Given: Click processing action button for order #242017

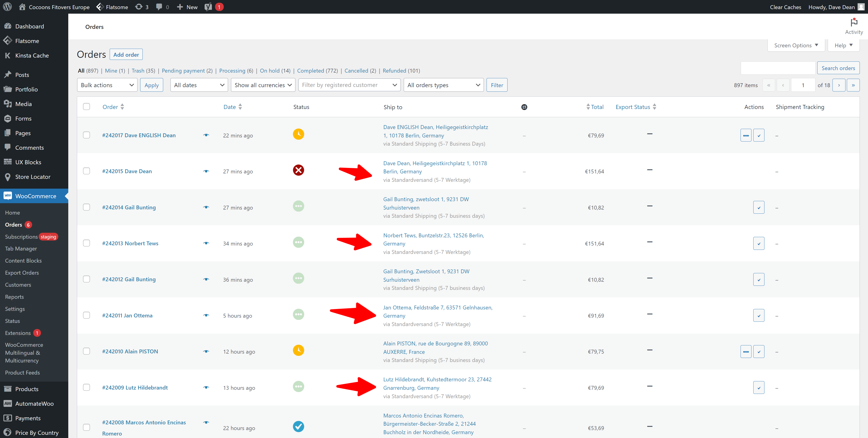Looking at the screenshot, I should [746, 135].
